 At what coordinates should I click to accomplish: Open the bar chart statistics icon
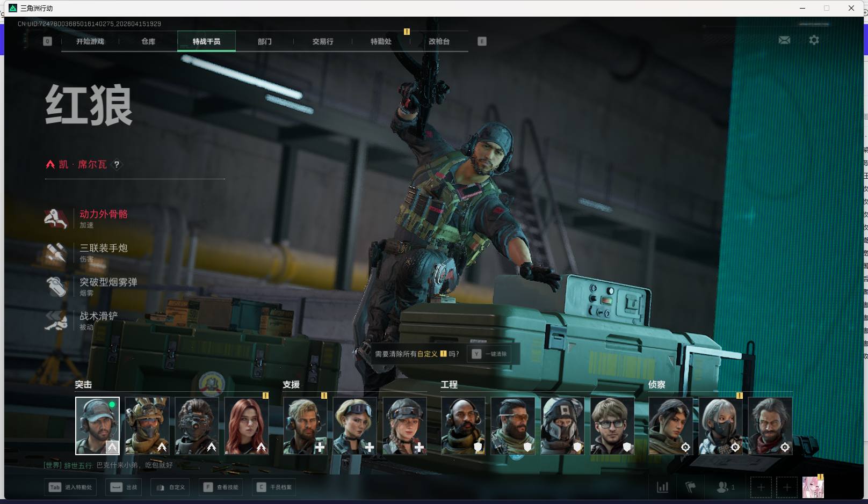point(663,487)
